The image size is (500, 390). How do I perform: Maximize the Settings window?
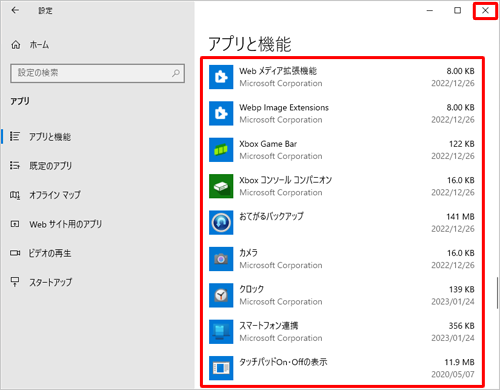[x=458, y=11]
